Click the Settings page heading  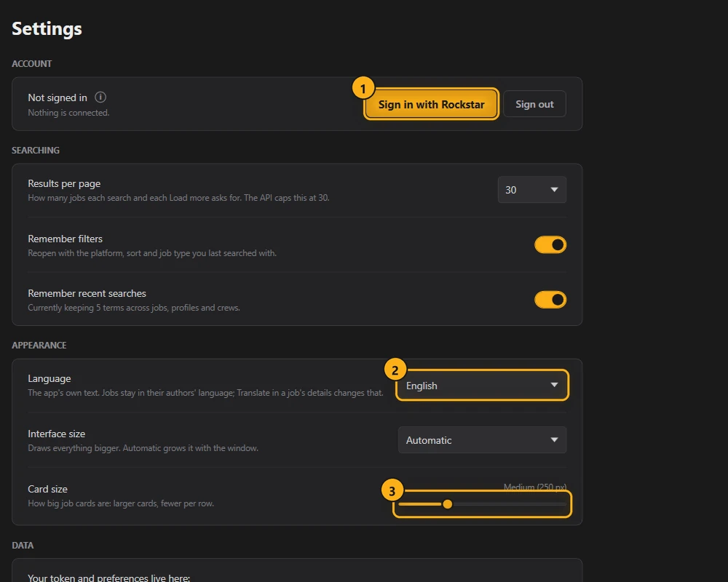(47, 29)
